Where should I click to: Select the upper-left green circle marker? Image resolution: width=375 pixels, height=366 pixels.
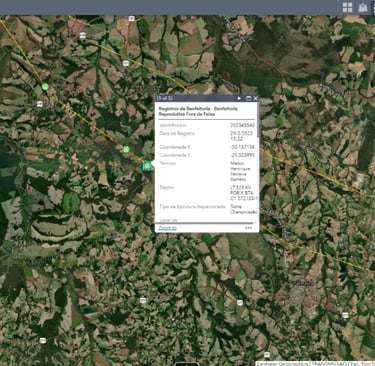point(45,87)
